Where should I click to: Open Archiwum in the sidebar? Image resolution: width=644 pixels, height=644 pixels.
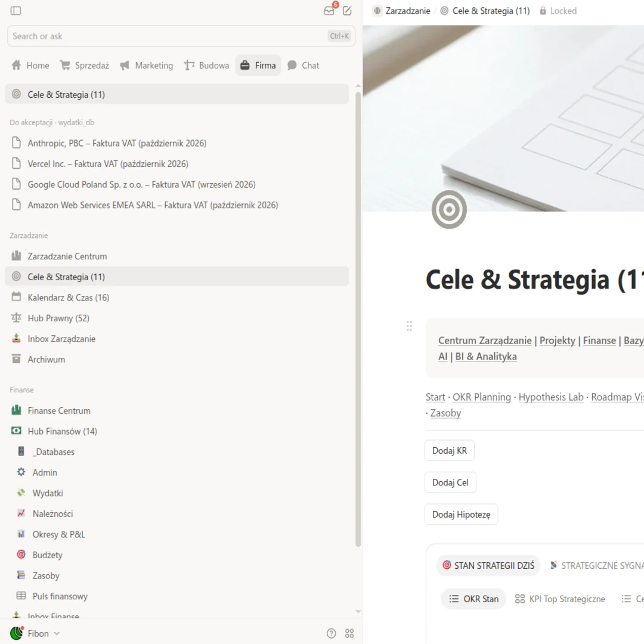pyautogui.click(x=177, y=360)
